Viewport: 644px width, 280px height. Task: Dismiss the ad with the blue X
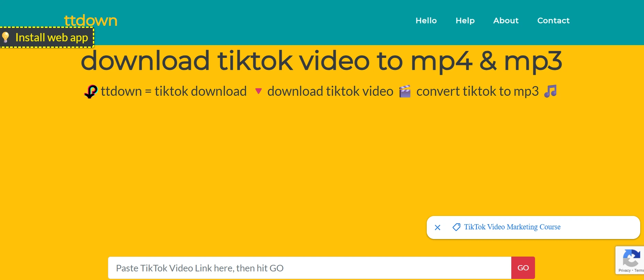point(437,227)
